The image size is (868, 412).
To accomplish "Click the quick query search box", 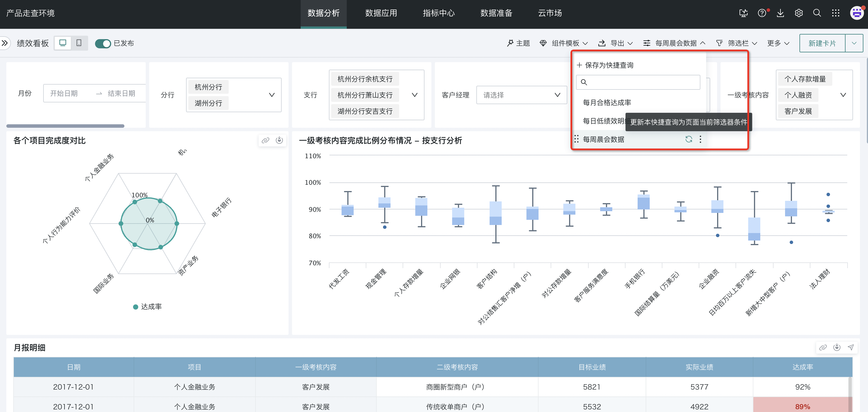I will 638,82.
